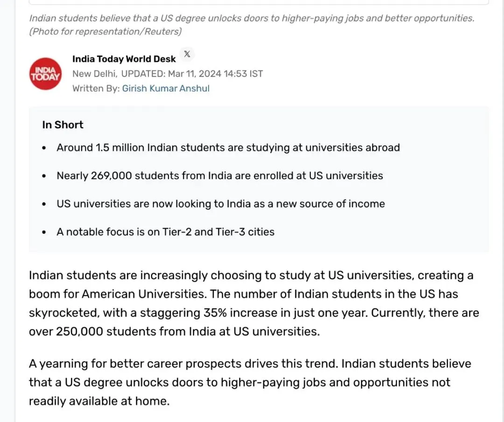Click the UPDATED Mar 11, 2024 timestamp
Viewport: 504px width, 422px height.
click(x=192, y=74)
